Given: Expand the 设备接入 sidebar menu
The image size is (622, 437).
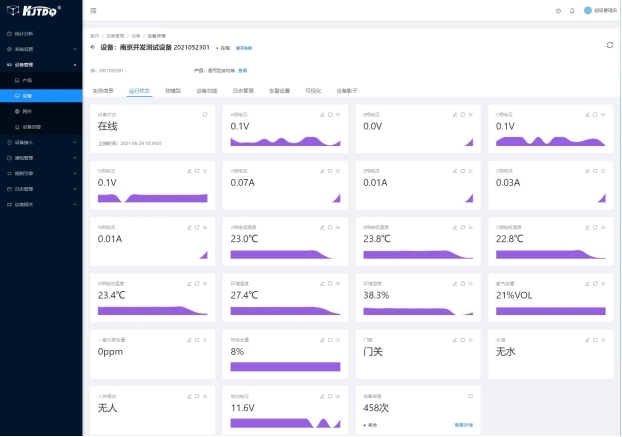Looking at the screenshot, I should pos(38,142).
